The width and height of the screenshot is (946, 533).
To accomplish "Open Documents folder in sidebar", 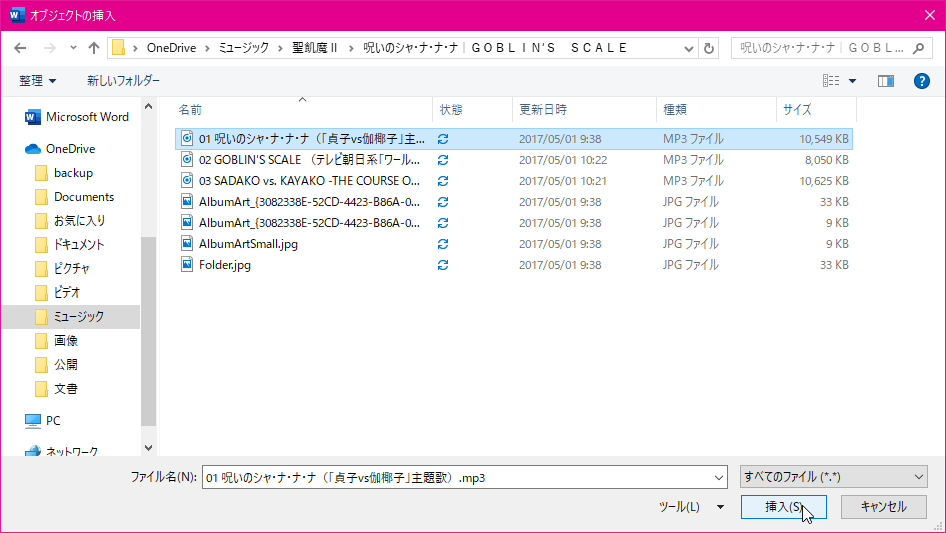I will pyautogui.click(x=75, y=197).
